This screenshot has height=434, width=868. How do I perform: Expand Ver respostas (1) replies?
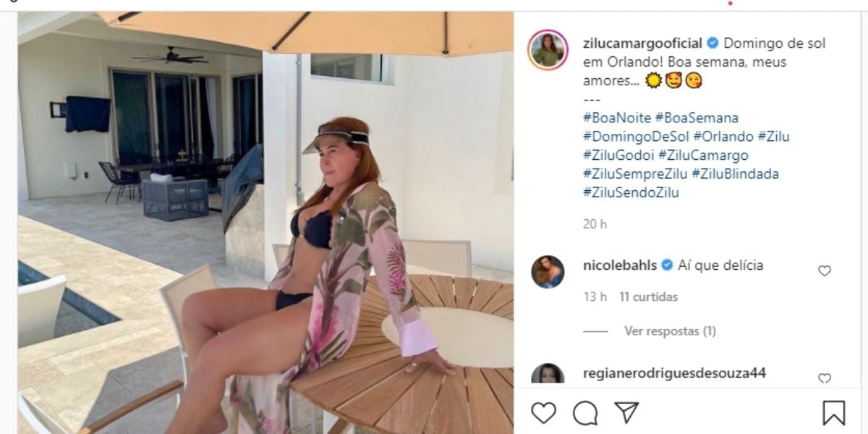click(x=670, y=331)
